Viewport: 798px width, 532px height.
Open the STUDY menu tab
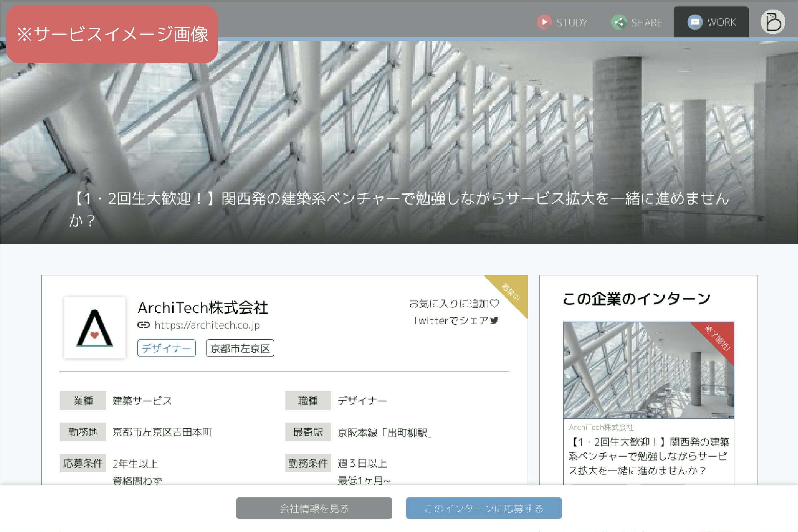572,23
